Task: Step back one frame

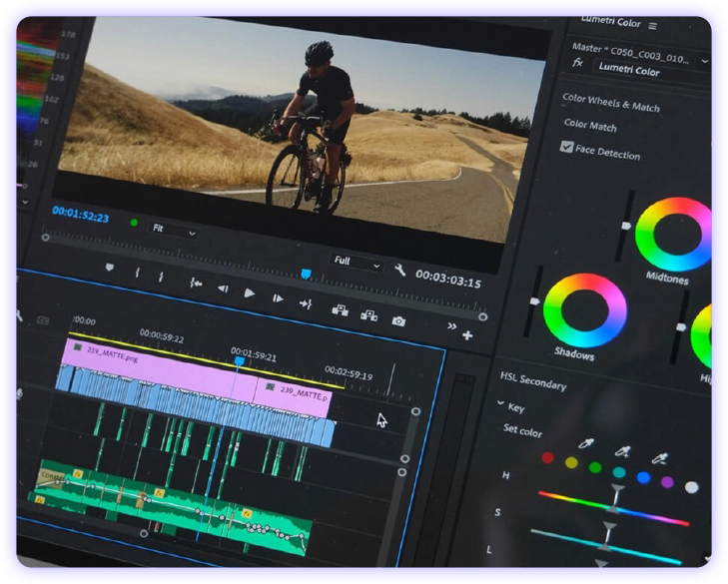Action: coord(222,290)
